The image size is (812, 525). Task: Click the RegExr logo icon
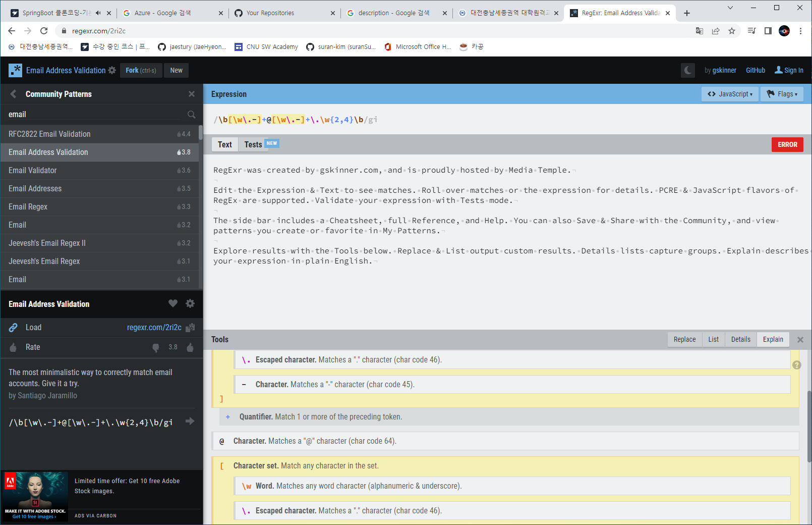tap(15, 70)
